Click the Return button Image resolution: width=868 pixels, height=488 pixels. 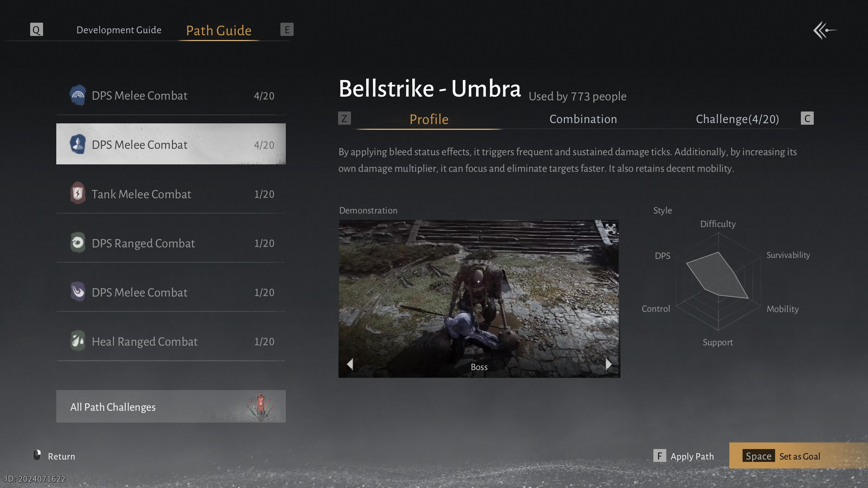(x=54, y=456)
